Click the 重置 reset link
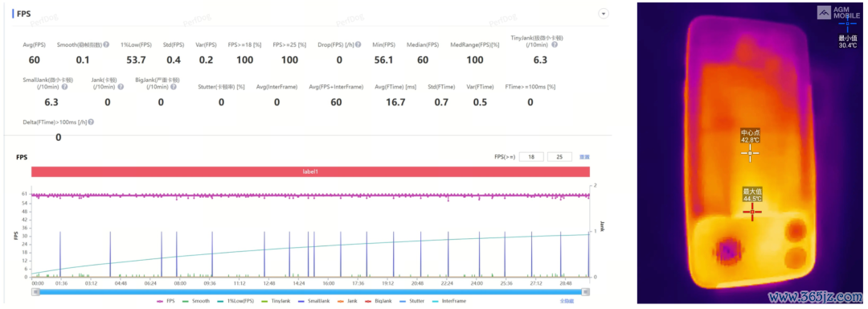The height and width of the screenshot is (309, 868). click(584, 157)
